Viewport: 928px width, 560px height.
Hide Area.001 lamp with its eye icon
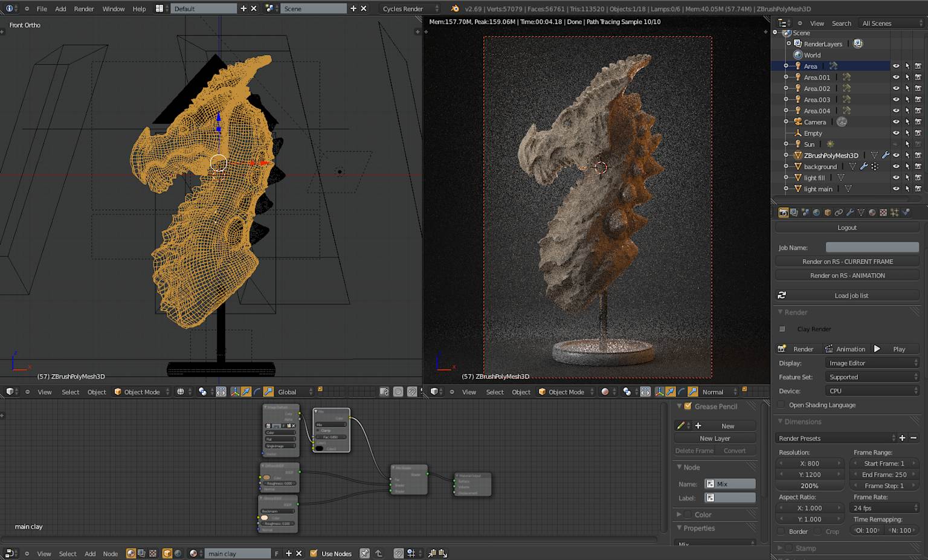pyautogui.click(x=896, y=77)
